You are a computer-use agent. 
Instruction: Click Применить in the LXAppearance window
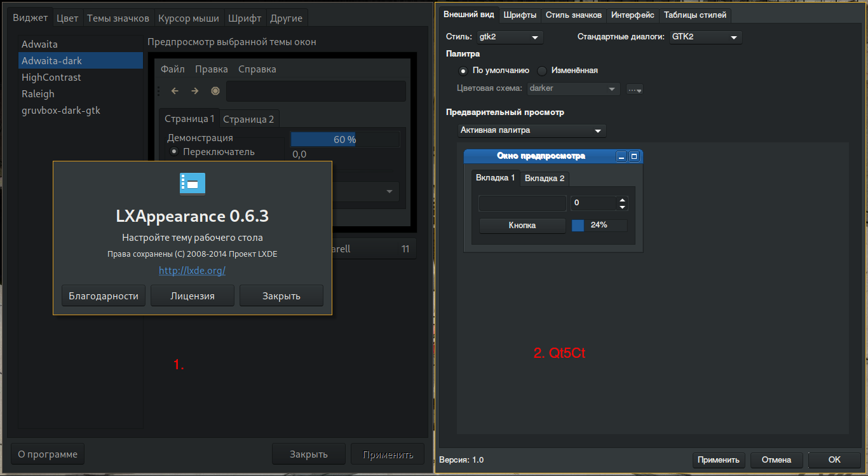pos(388,454)
